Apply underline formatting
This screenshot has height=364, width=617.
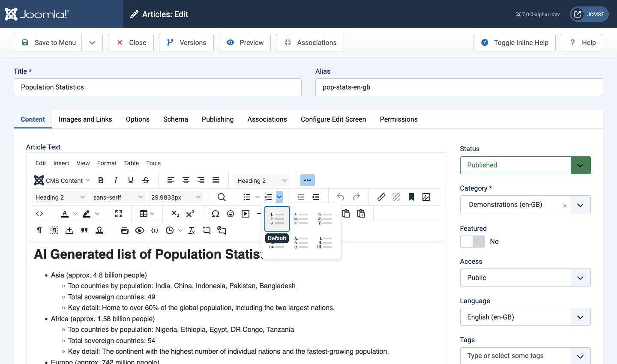[131, 180]
